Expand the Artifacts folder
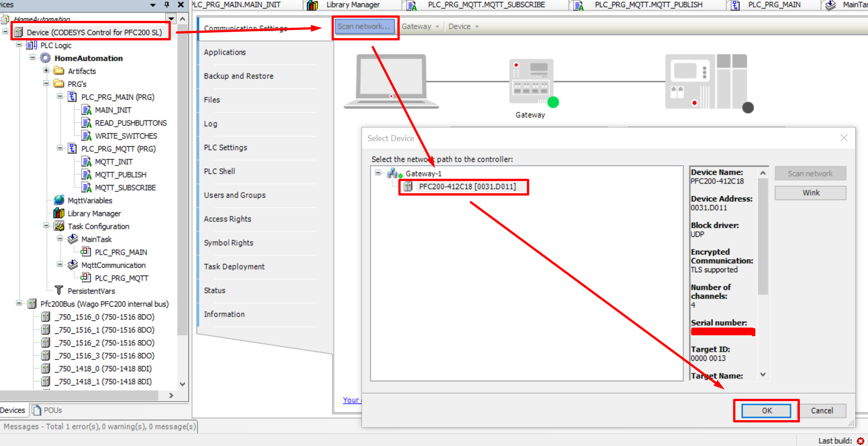 pyautogui.click(x=46, y=70)
